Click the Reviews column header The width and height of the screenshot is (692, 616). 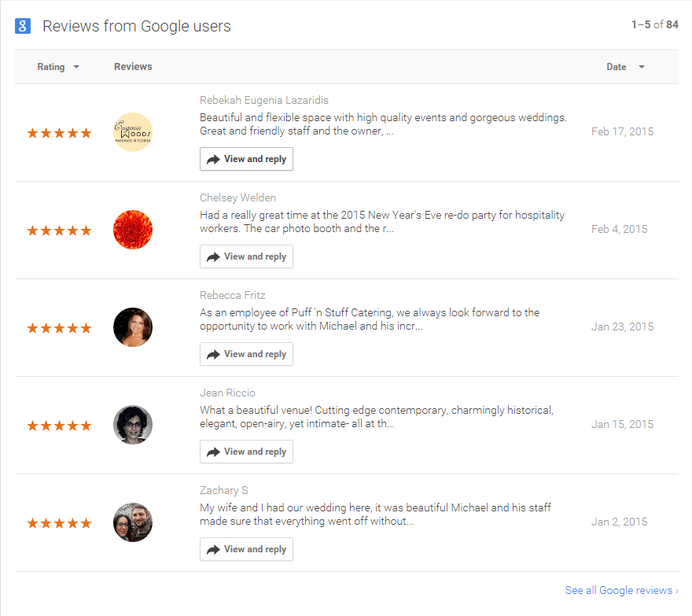pyautogui.click(x=133, y=67)
